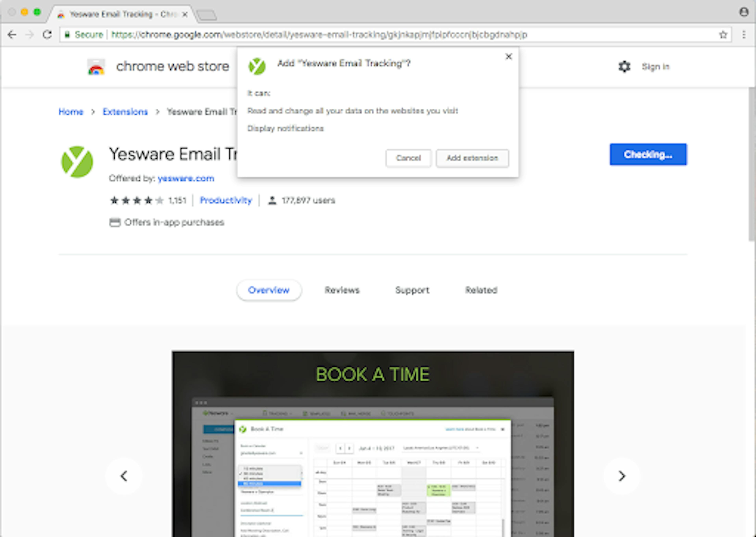Click the browser forward arrow
The width and height of the screenshot is (756, 537).
(30, 34)
